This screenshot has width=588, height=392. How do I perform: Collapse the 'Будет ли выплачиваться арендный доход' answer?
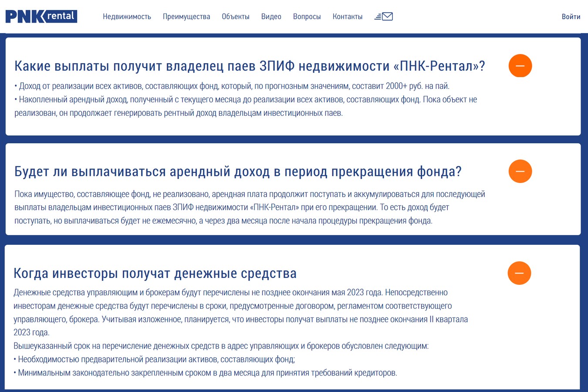coord(520,171)
